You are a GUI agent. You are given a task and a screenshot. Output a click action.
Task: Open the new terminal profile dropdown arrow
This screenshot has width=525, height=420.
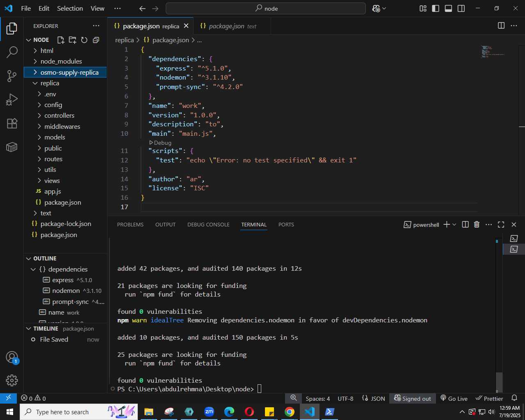[454, 224]
